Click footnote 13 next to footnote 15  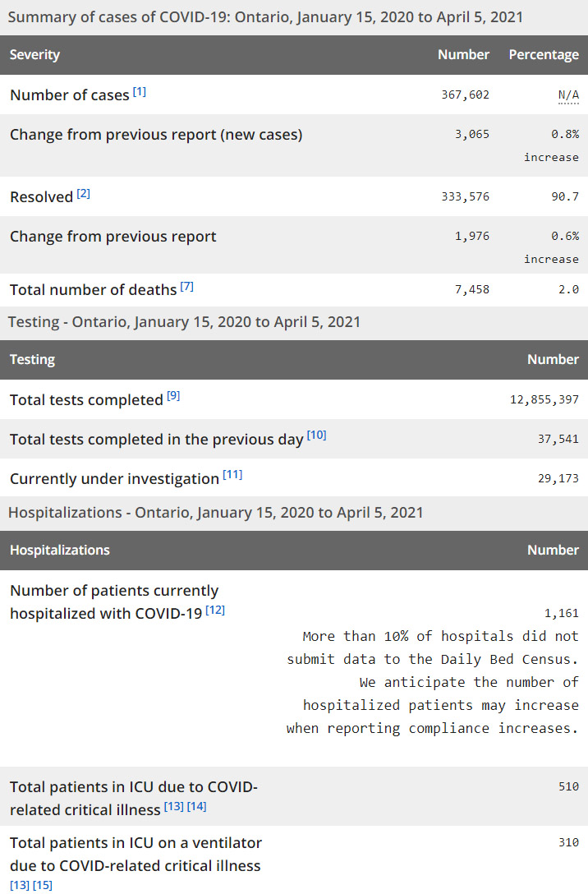pyautogui.click(x=20, y=884)
